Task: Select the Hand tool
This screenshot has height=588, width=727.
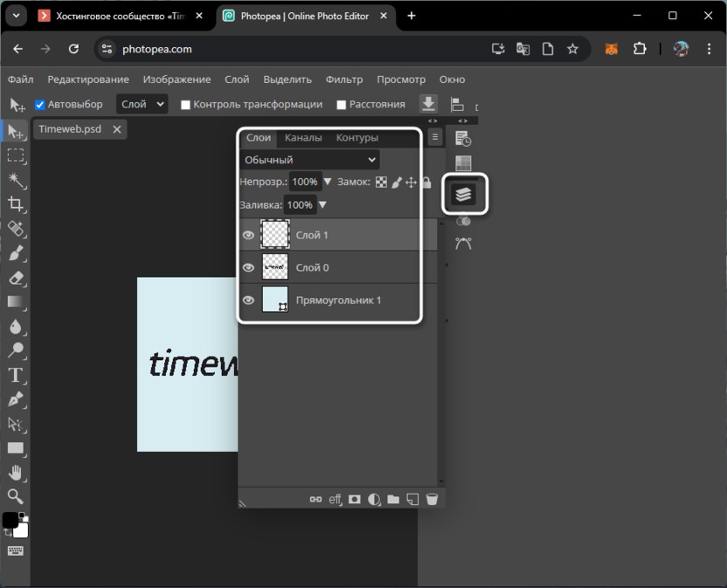Action: [x=15, y=473]
